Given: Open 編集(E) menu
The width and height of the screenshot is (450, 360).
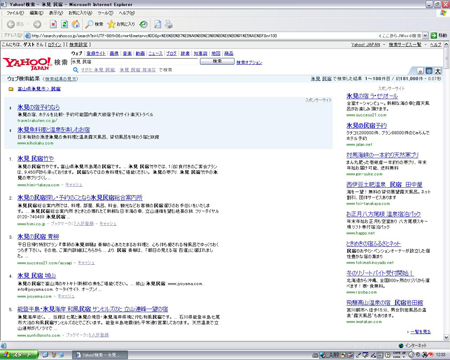Looking at the screenshot, I should tap(36, 13).
